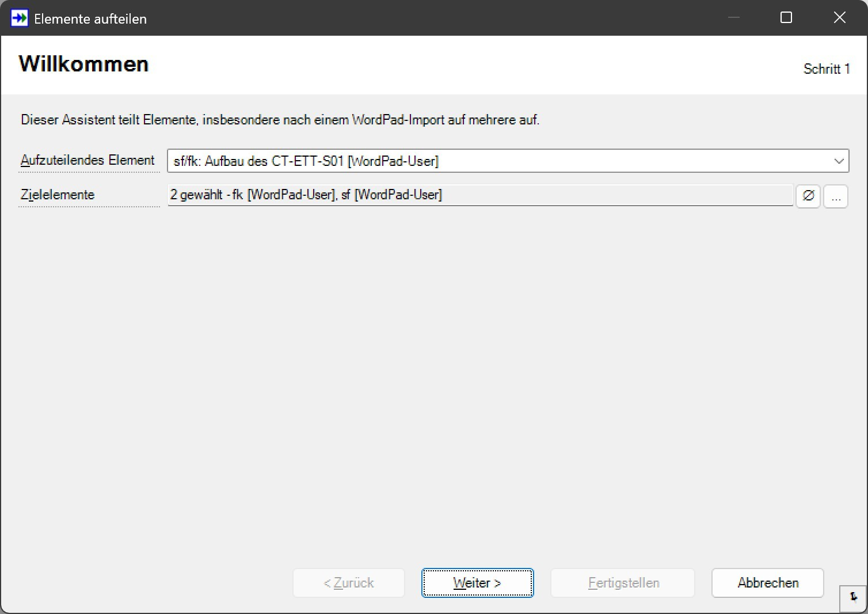This screenshot has height=614, width=868.
Task: Maximize the Elemente aufteilen window
Action: pos(786,18)
